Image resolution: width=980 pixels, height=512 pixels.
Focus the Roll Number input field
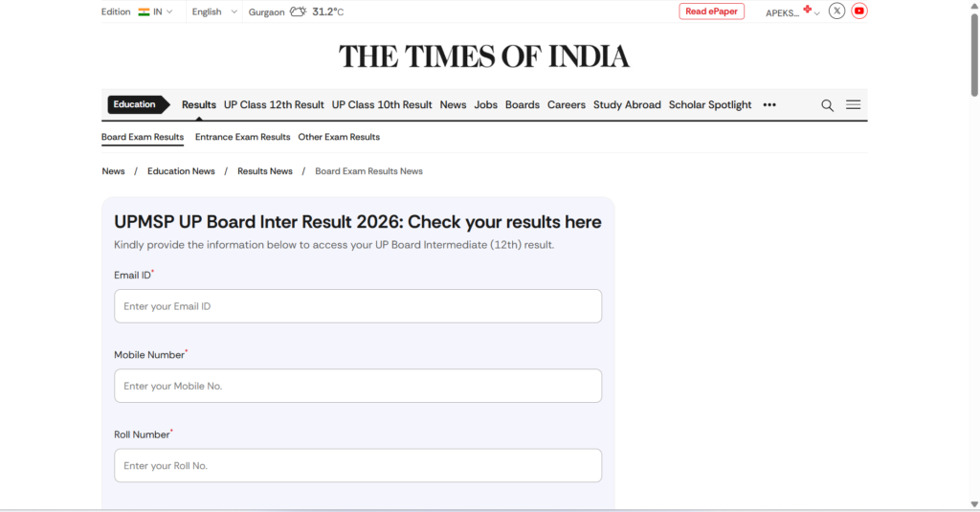click(358, 466)
